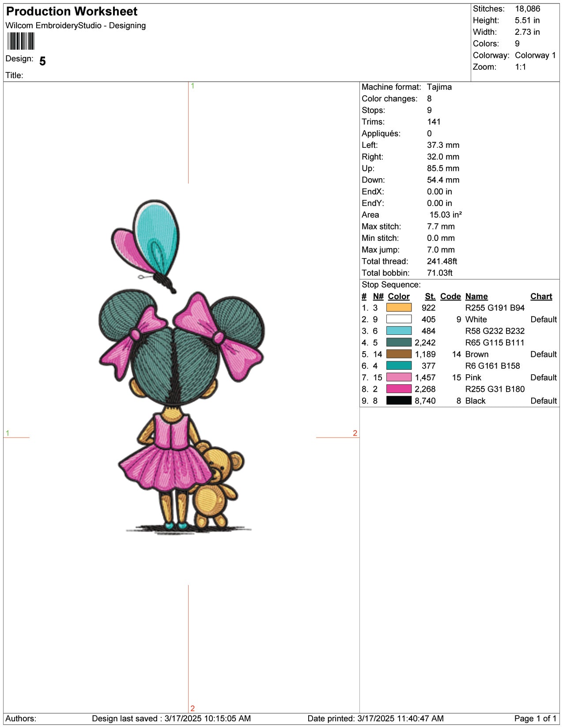Click the red marker 2 on right guide line
Image resolution: width=563 pixels, height=728 pixels.
[x=355, y=433]
